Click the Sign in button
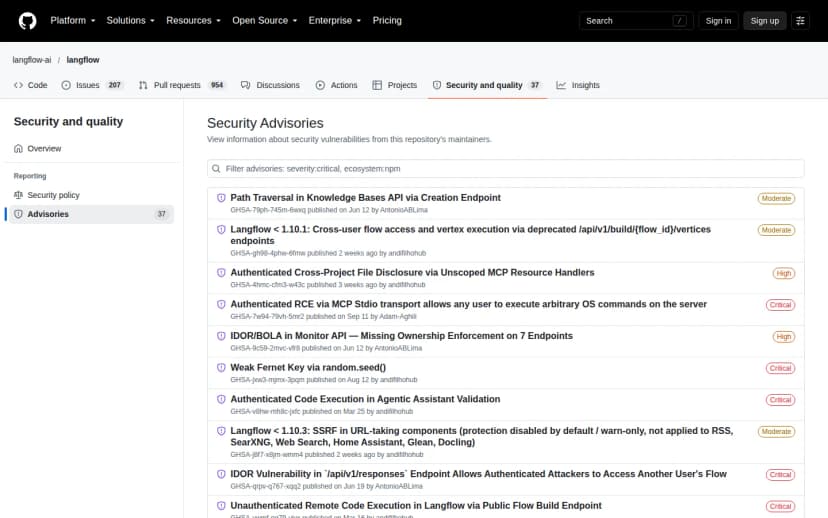This screenshot has width=828, height=518. pos(718,21)
